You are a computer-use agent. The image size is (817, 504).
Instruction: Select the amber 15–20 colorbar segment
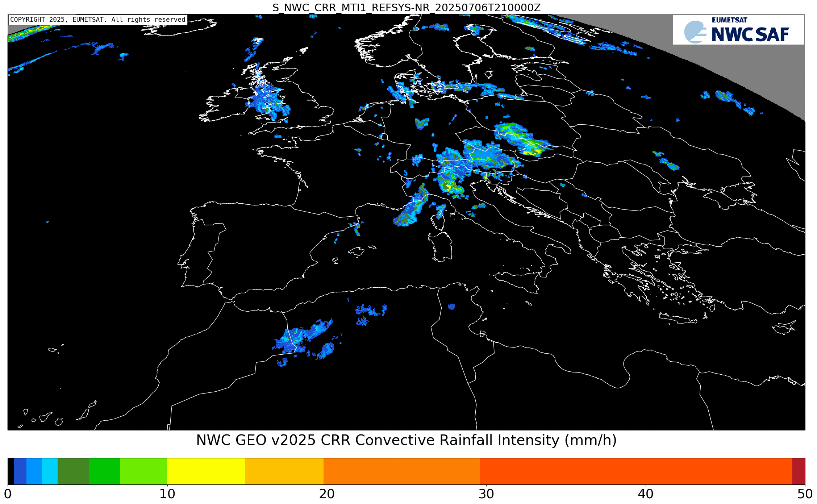284,471
